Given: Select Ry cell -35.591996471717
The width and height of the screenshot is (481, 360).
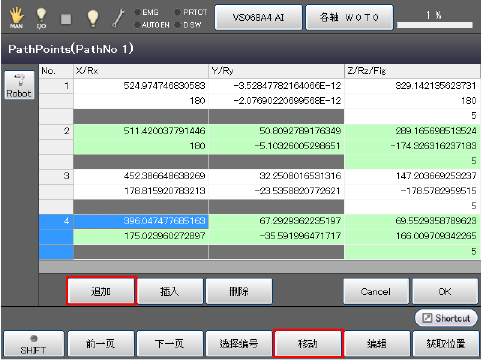Looking at the screenshot, I should (277, 236).
